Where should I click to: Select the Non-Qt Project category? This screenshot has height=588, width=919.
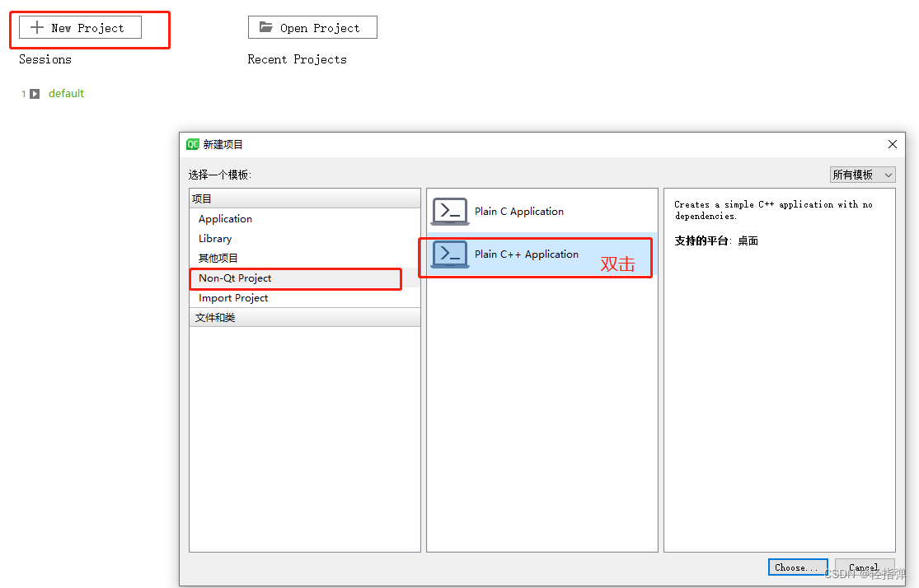pos(305,278)
